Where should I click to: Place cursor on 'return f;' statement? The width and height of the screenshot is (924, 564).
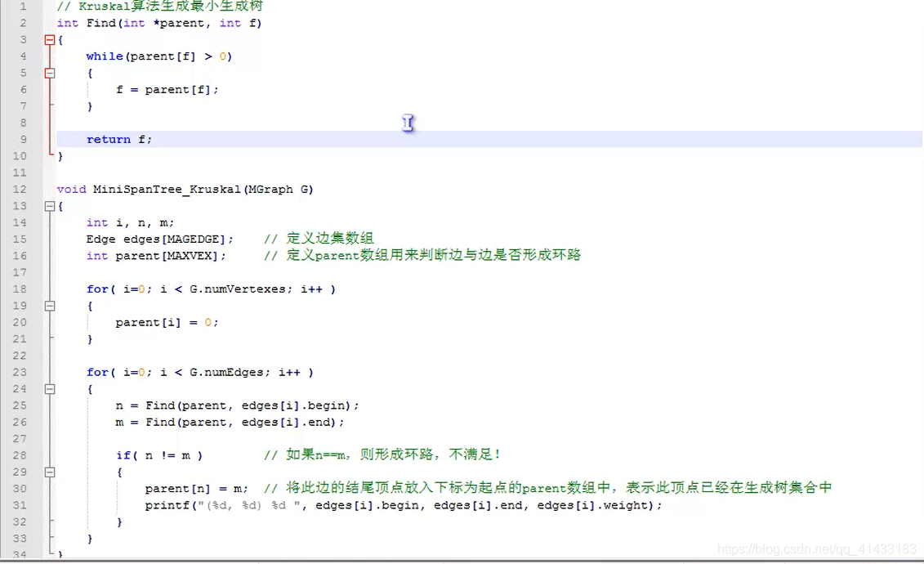pyautogui.click(x=119, y=140)
